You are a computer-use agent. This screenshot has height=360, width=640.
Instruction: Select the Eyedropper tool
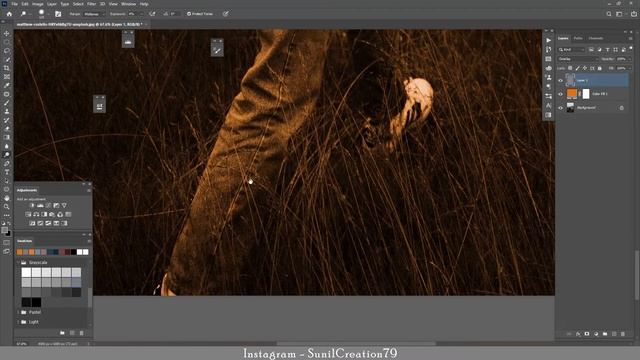(7, 85)
